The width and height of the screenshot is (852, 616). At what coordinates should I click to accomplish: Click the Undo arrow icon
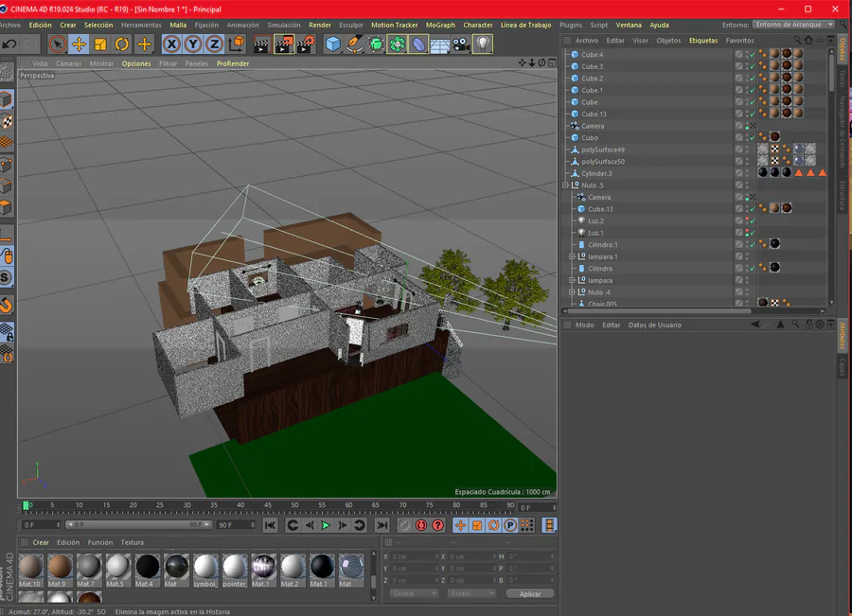point(9,44)
